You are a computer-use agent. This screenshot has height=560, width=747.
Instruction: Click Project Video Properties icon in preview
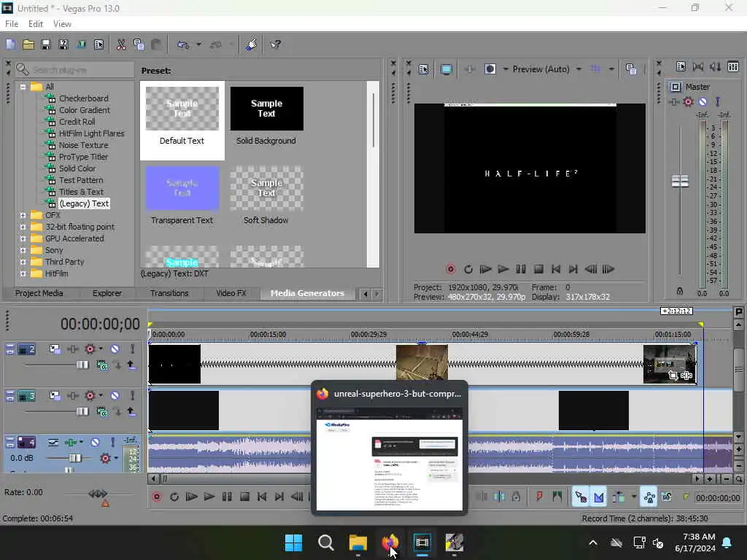pos(423,69)
